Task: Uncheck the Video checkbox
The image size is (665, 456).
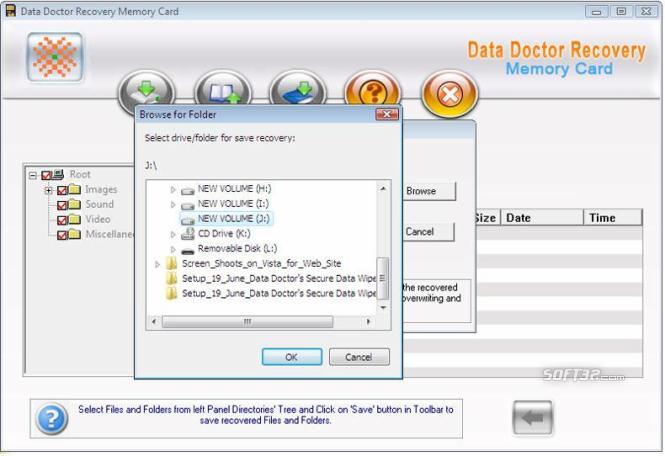Action: (62, 220)
